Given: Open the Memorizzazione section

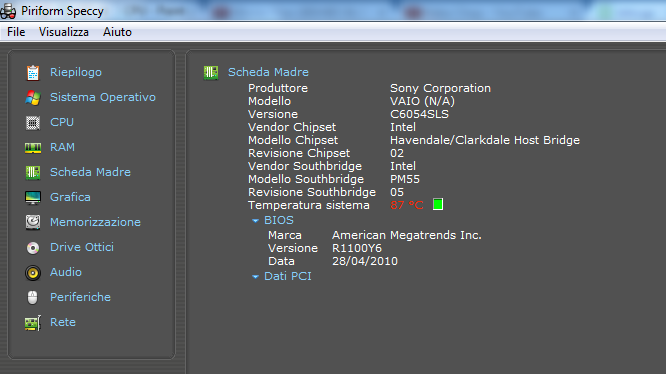Looking at the screenshot, I should [96, 222].
